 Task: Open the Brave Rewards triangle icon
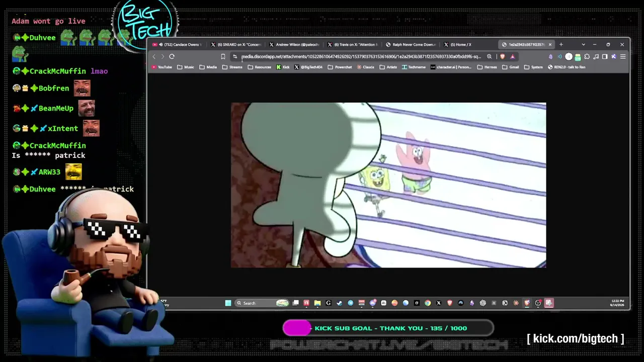tap(512, 57)
